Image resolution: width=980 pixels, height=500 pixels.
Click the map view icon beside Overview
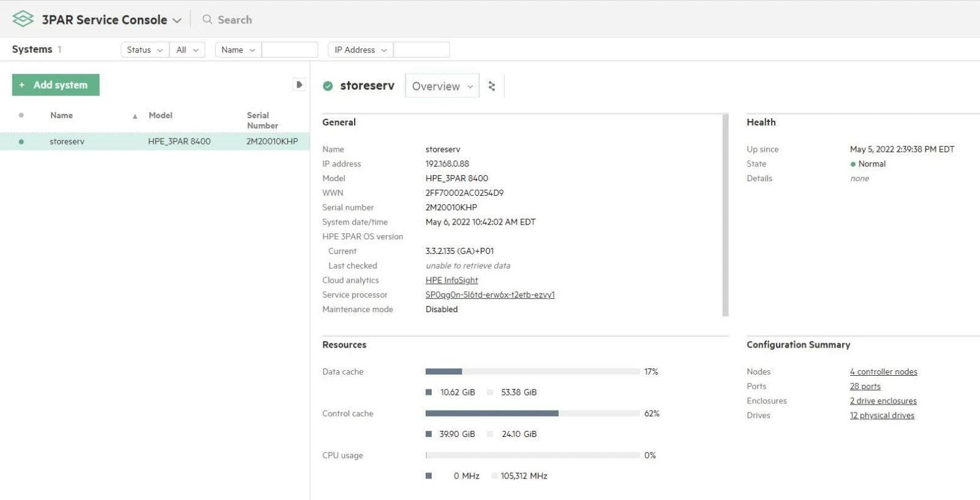pos(491,86)
